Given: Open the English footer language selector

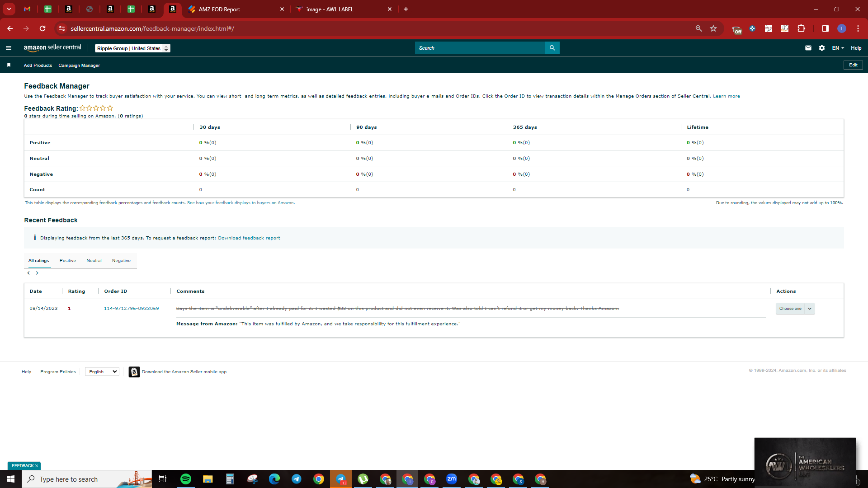Looking at the screenshot, I should (102, 371).
